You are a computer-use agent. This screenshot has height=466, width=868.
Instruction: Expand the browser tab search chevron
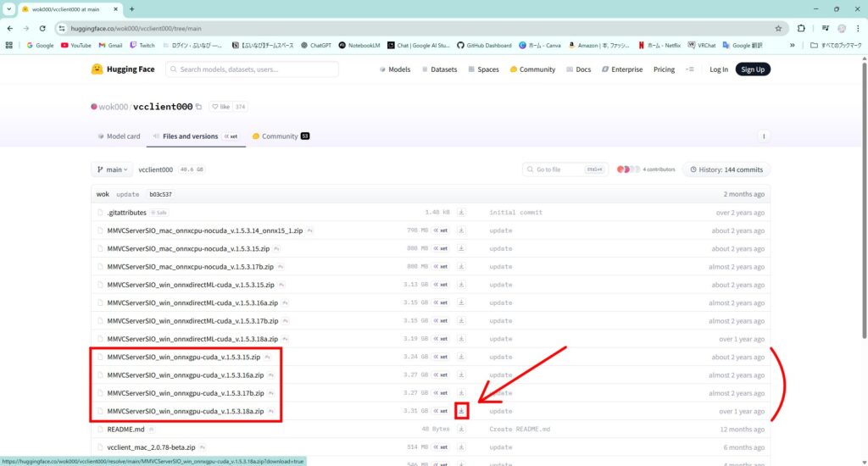point(8,8)
